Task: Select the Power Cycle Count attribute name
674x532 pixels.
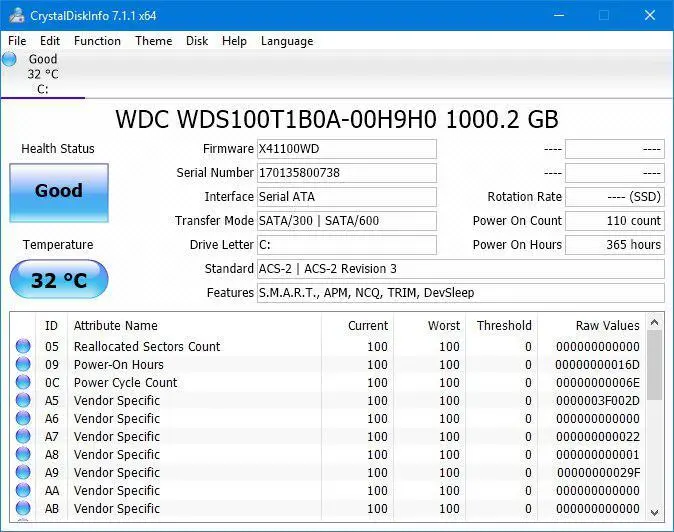Action: 126,382
